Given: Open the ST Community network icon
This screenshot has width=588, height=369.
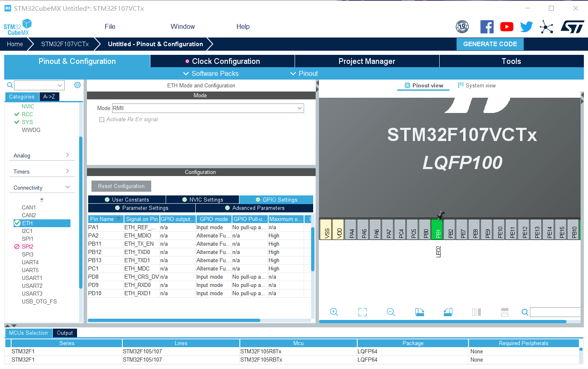Looking at the screenshot, I should tap(546, 26).
